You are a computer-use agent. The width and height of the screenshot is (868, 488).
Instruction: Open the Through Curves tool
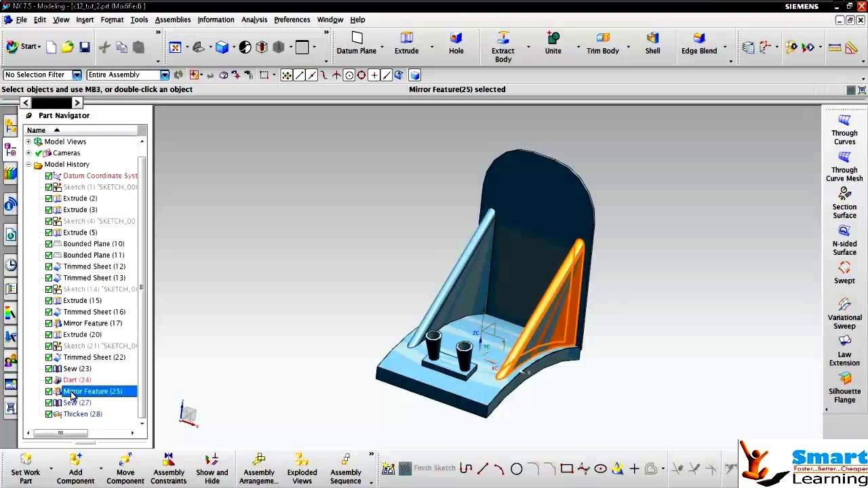pos(844,130)
